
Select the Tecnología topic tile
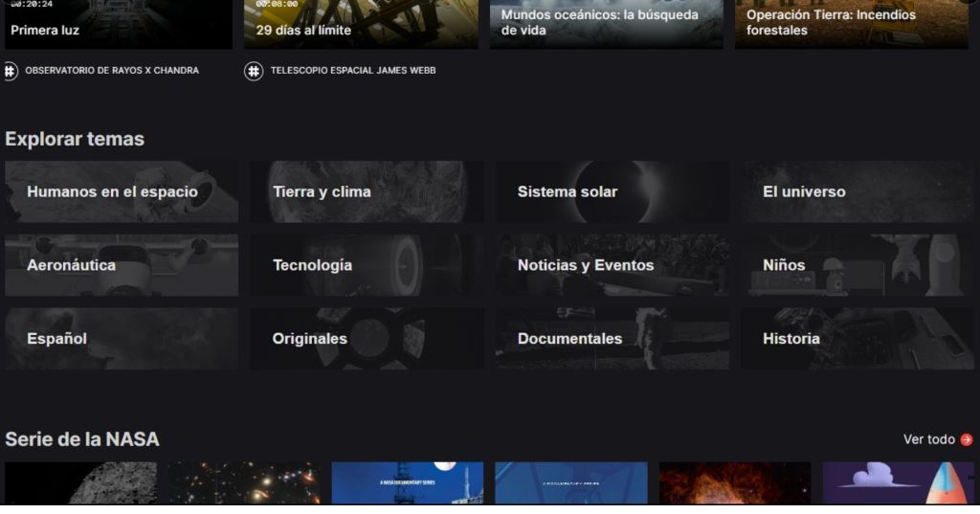coord(367,265)
